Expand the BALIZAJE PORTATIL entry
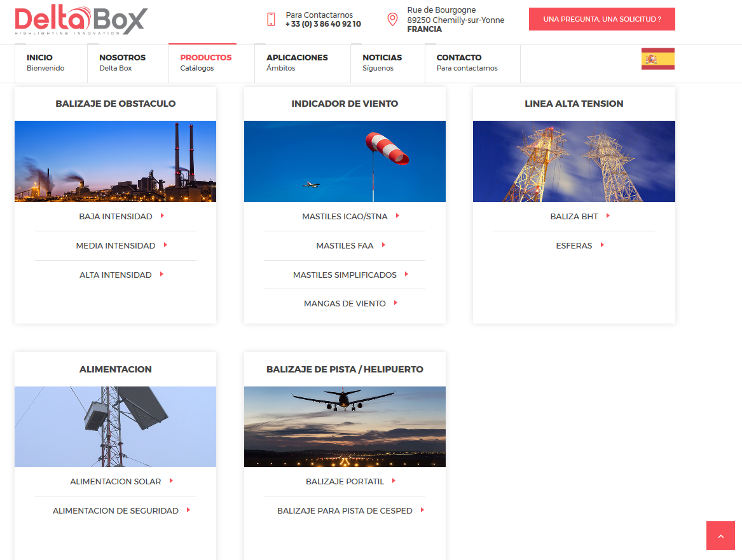The image size is (742, 560). (344, 481)
